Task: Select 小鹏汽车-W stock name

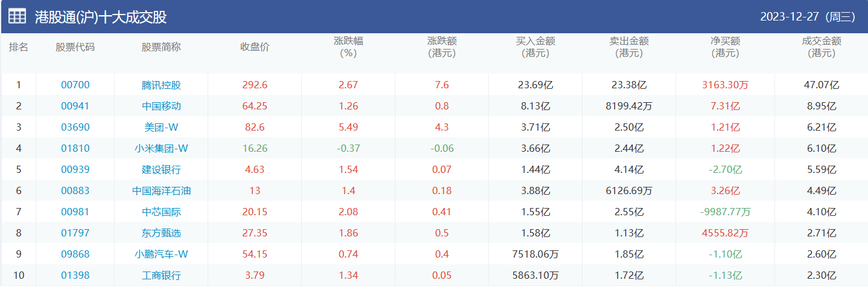Action: [x=161, y=255]
